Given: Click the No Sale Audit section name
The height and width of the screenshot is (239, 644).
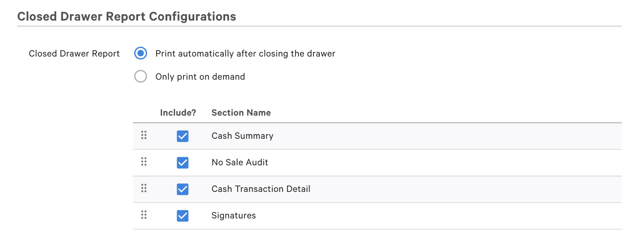Looking at the screenshot, I should 240,162.
